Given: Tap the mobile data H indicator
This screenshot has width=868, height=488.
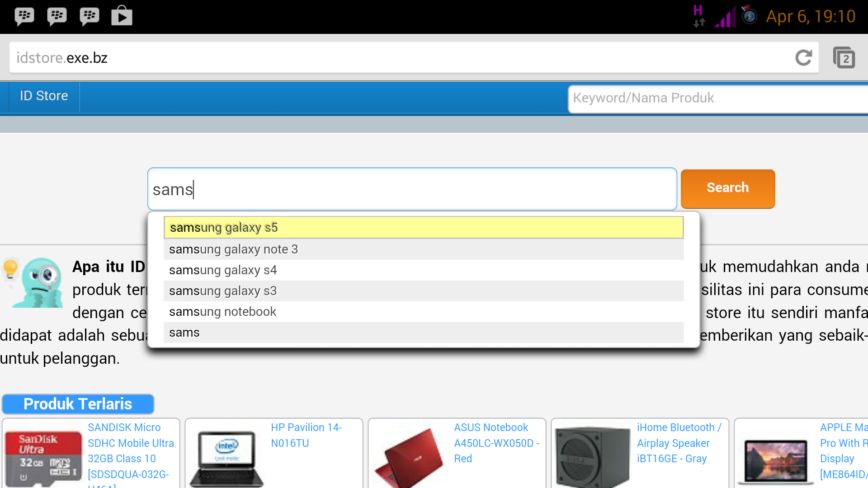Looking at the screenshot, I should (x=698, y=16).
